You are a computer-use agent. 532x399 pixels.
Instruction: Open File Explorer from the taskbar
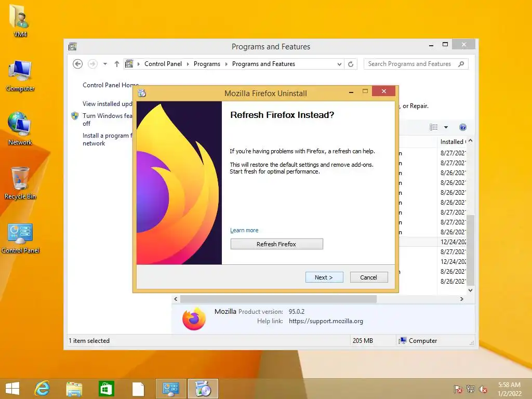pos(74,389)
